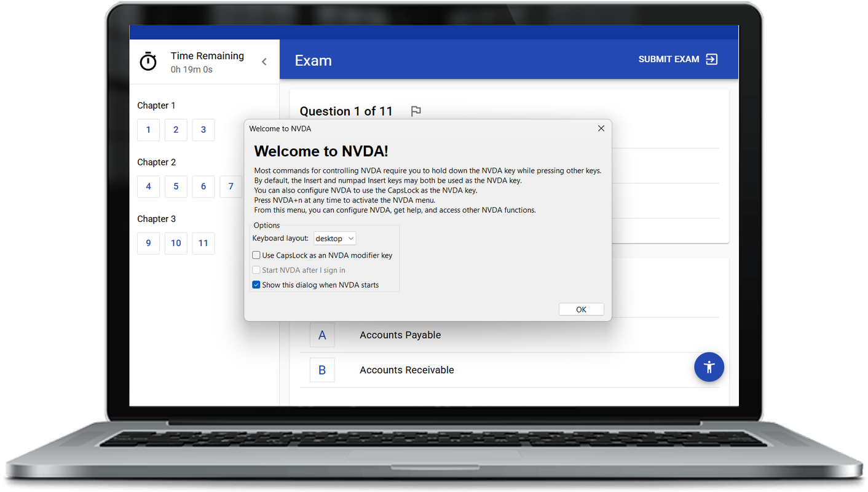Select answer letter A box
The image size is (868, 492).
click(322, 335)
